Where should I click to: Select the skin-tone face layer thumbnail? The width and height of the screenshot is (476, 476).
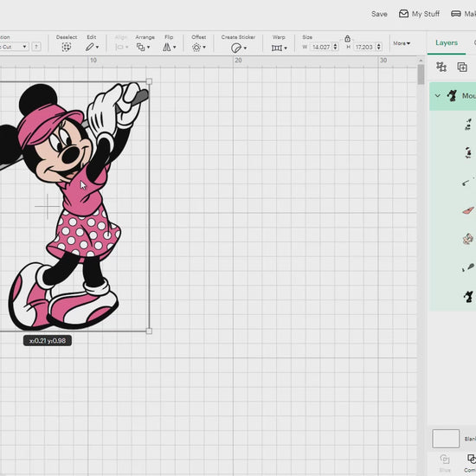click(x=468, y=239)
